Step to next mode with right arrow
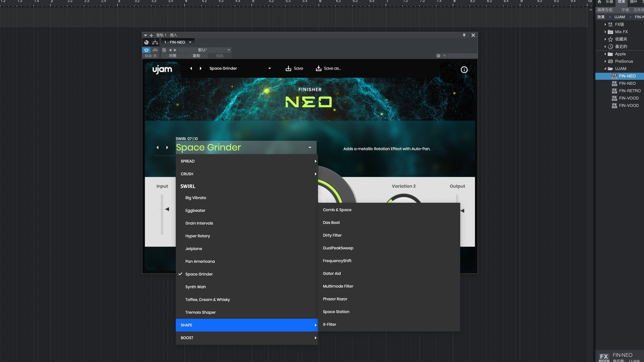The height and width of the screenshot is (362, 644). coord(167,147)
